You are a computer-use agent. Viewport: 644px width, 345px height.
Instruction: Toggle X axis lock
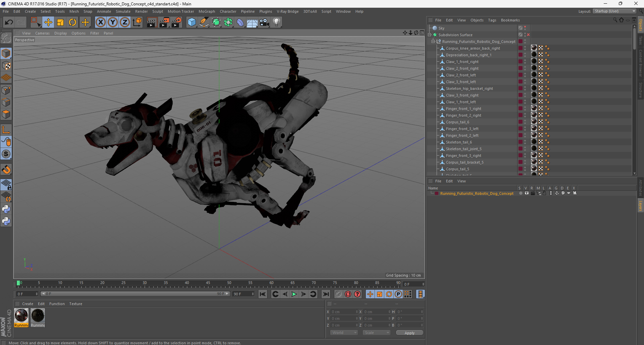point(100,22)
